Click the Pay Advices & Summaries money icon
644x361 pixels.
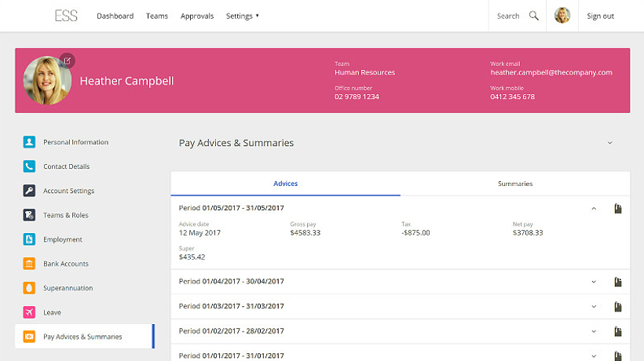coord(29,337)
